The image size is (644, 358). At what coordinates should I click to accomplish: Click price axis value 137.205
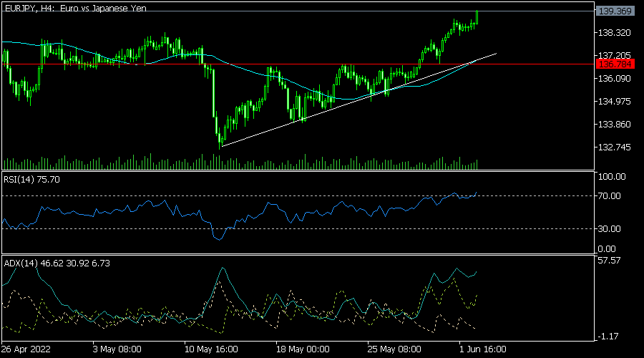(x=615, y=55)
